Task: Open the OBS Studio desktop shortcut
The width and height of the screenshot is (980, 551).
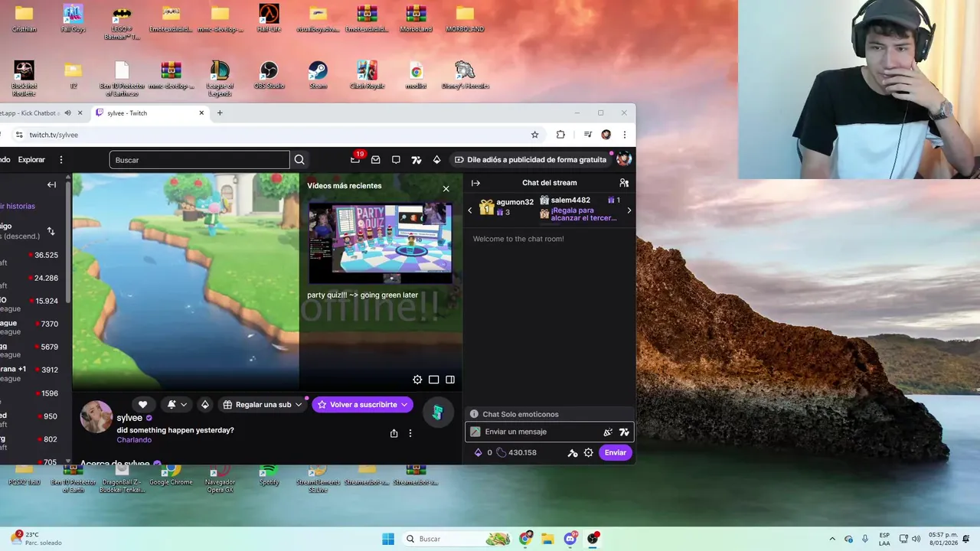Action: tap(269, 75)
